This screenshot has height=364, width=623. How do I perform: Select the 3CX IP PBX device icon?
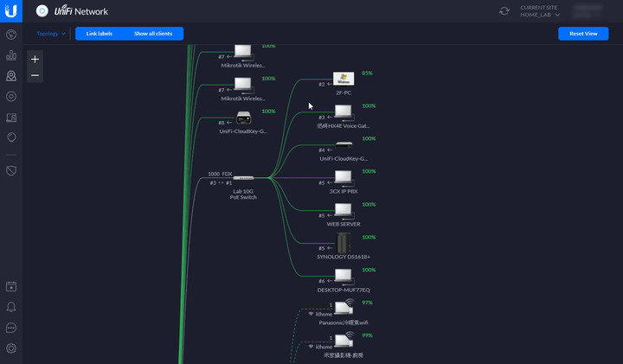(344, 178)
